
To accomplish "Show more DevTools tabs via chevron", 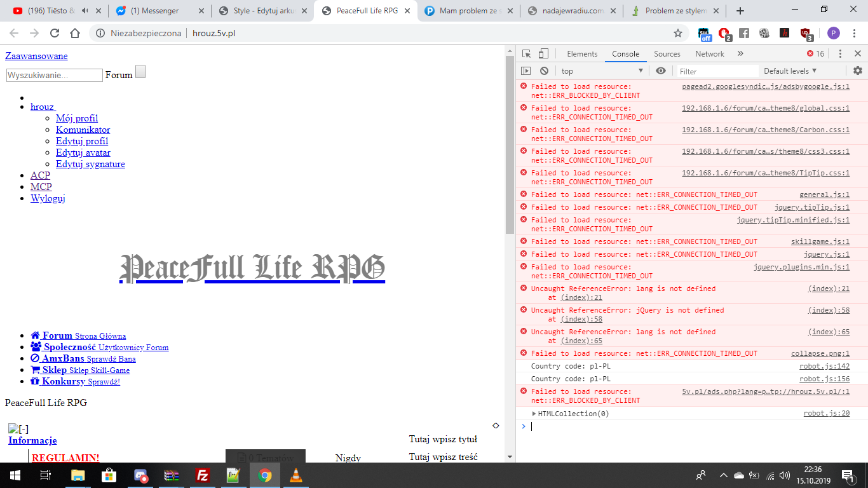I will (x=740, y=54).
